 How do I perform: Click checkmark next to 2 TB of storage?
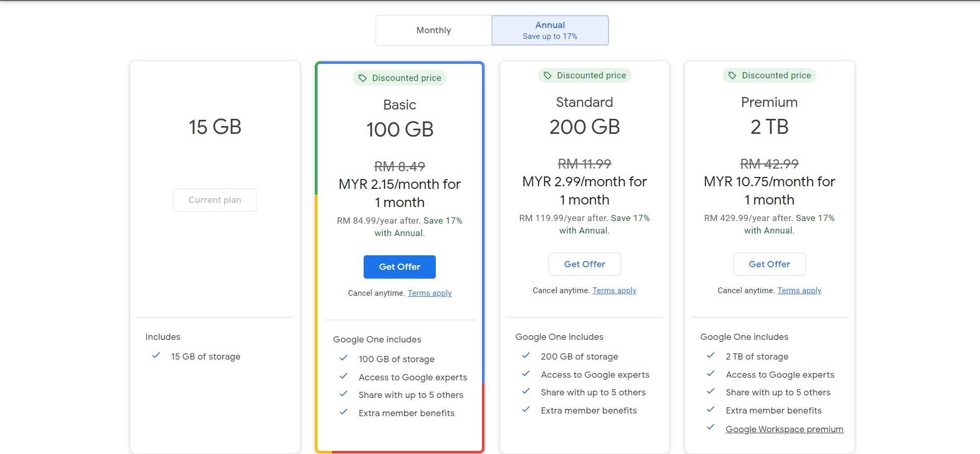[711, 355]
